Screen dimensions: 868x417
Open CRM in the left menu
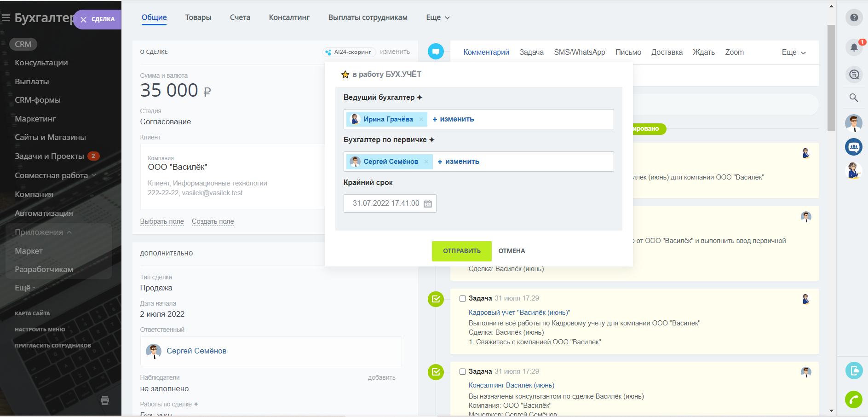pyautogui.click(x=23, y=44)
